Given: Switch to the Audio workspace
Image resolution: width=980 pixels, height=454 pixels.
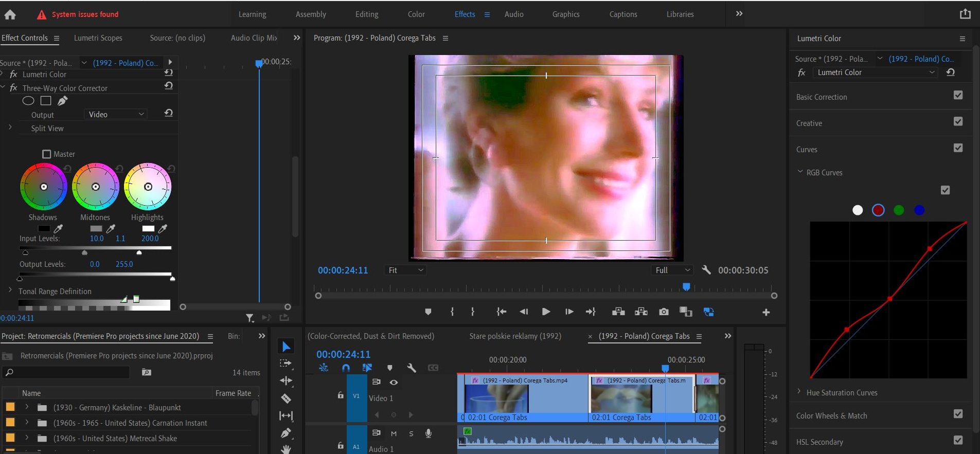Looking at the screenshot, I should [x=514, y=14].
